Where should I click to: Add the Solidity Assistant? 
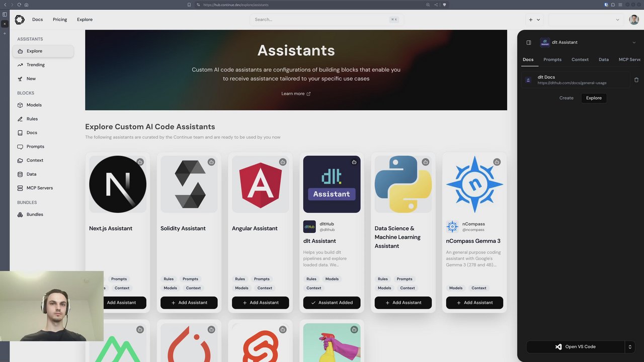(189, 303)
